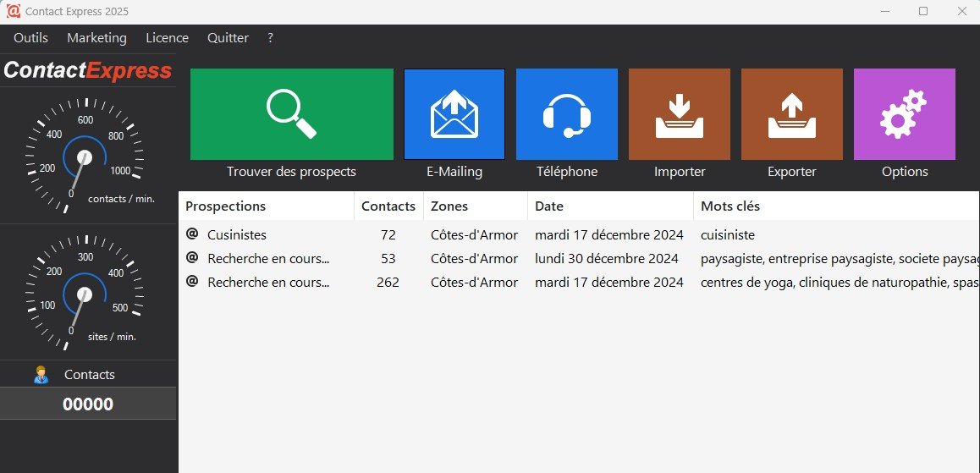Click mardi 17 décembre 2024 date in 262 row
The image size is (980, 473).
[609, 283]
